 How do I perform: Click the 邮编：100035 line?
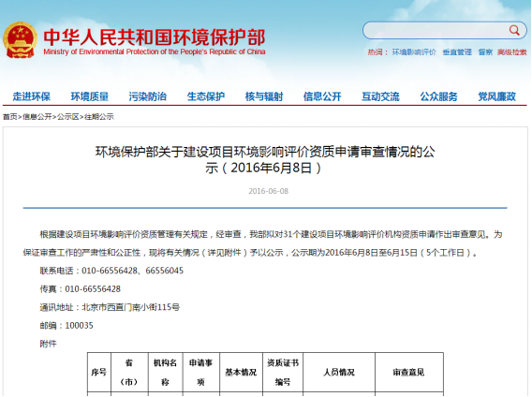66,326
